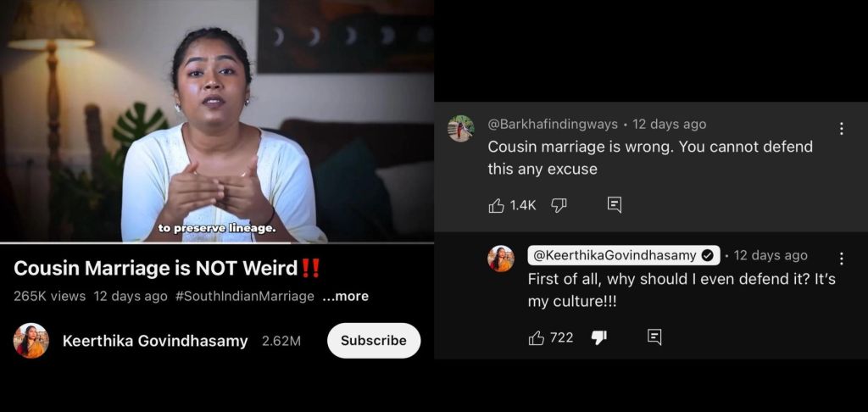Dislike the Barkhafindingways comment
Viewport: 868px width, 412px height.
coord(559,205)
